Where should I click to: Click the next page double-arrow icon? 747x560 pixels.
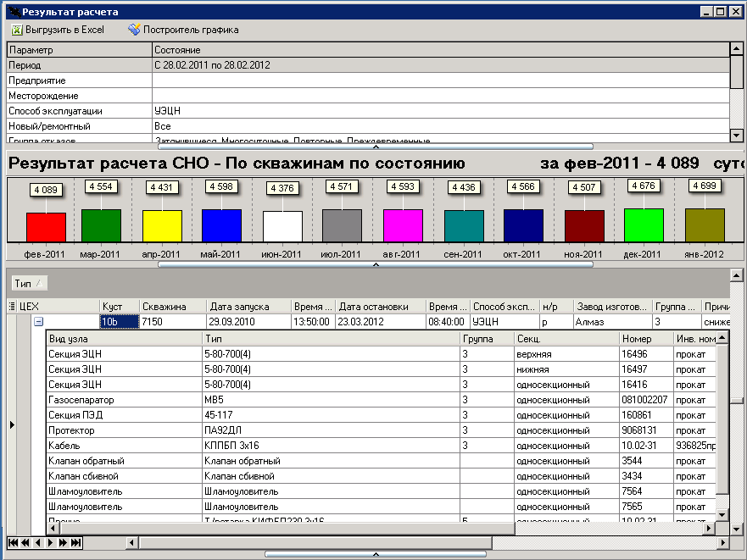[x=63, y=542]
